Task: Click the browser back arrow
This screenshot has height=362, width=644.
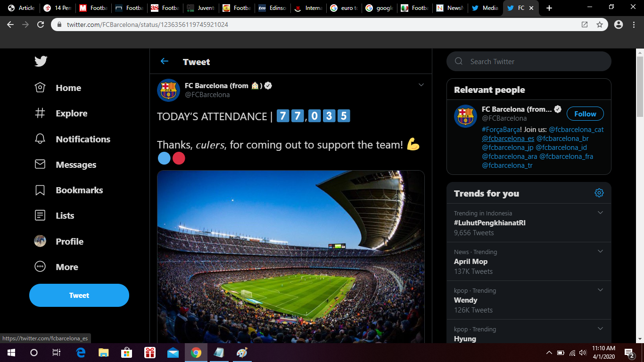Action: (10, 25)
